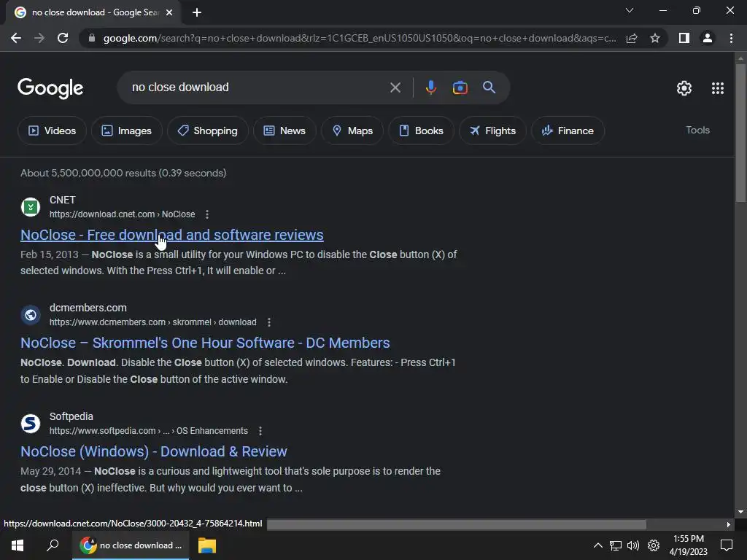Click the horizontal scrollbar thumb
Image resolution: width=747 pixels, height=560 pixels.
click(x=457, y=524)
